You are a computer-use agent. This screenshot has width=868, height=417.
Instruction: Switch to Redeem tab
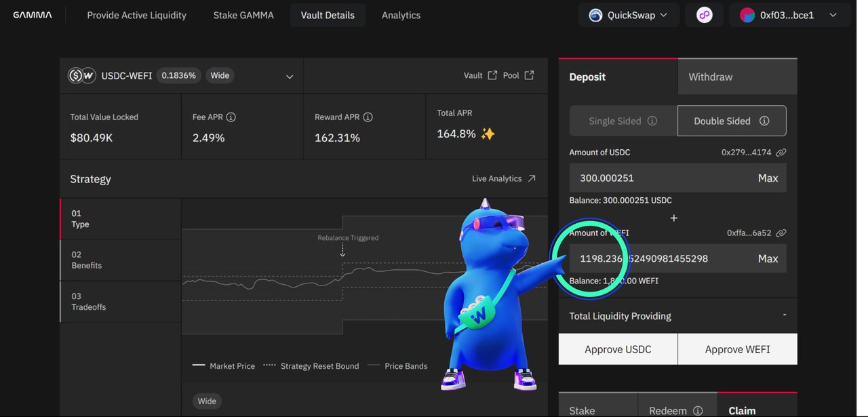[x=677, y=406]
